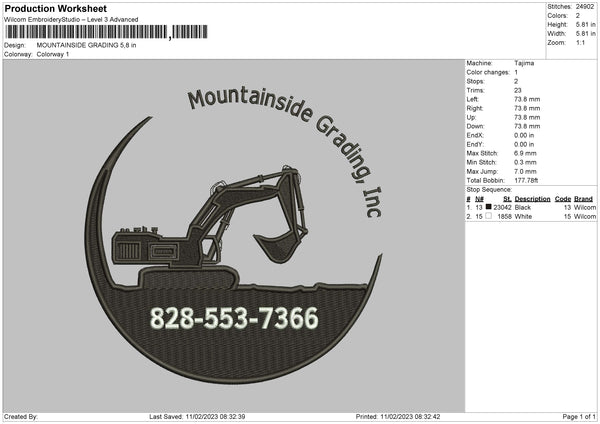Click the Left value 73.8 mm
This screenshot has width=600, height=424.
[x=527, y=99]
